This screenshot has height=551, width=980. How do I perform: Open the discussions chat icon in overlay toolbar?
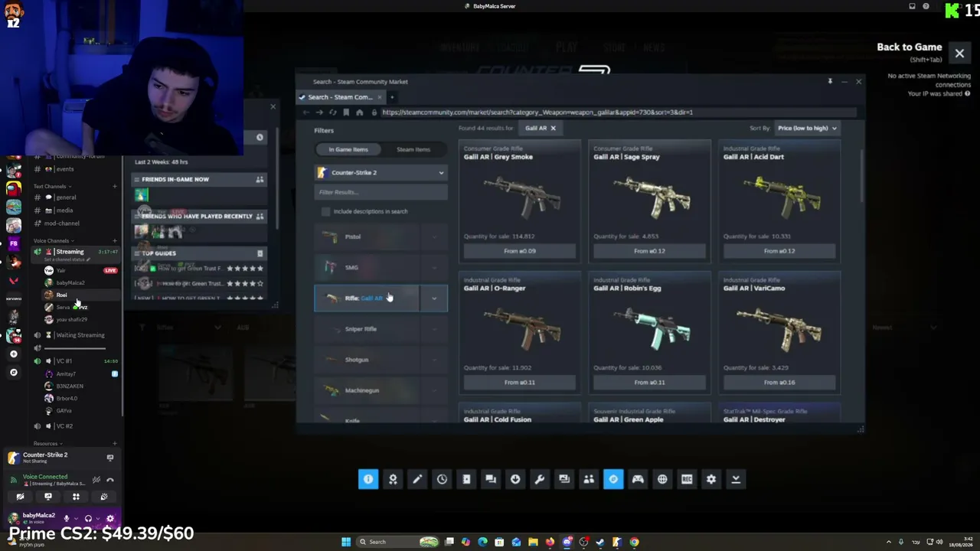[491, 479]
